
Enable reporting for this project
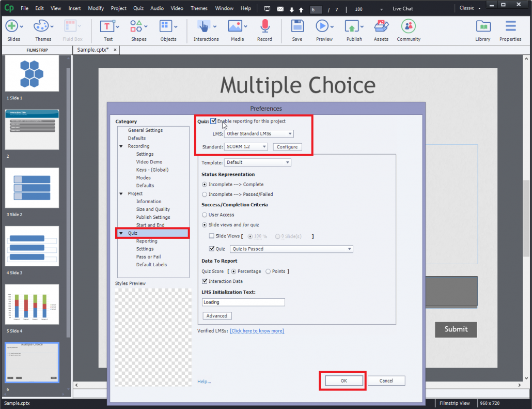[213, 120]
